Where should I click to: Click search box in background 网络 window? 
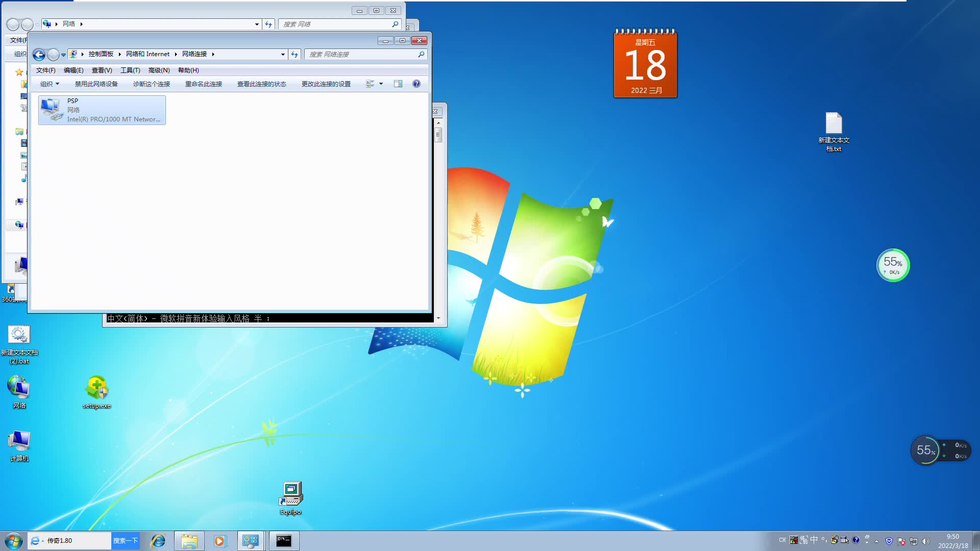click(339, 24)
